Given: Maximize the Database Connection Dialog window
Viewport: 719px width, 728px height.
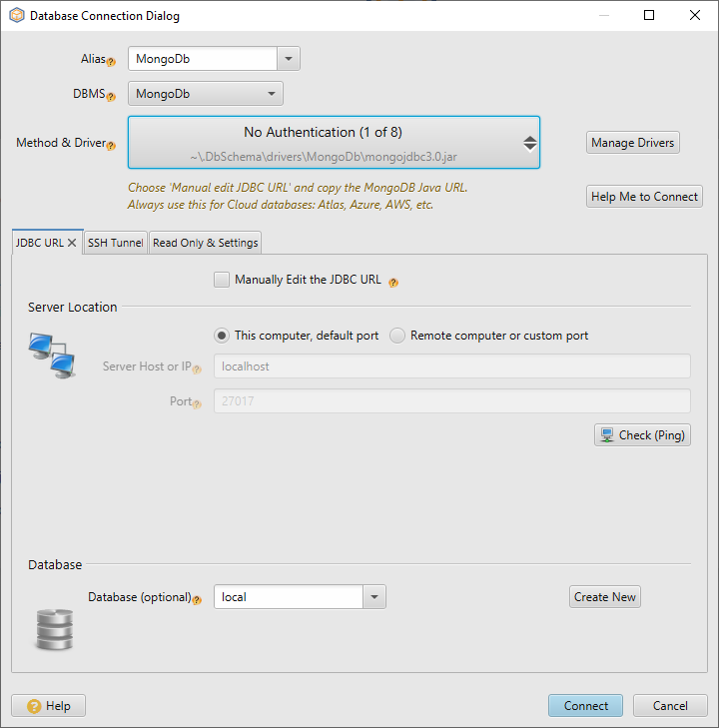Looking at the screenshot, I should click(x=649, y=15).
